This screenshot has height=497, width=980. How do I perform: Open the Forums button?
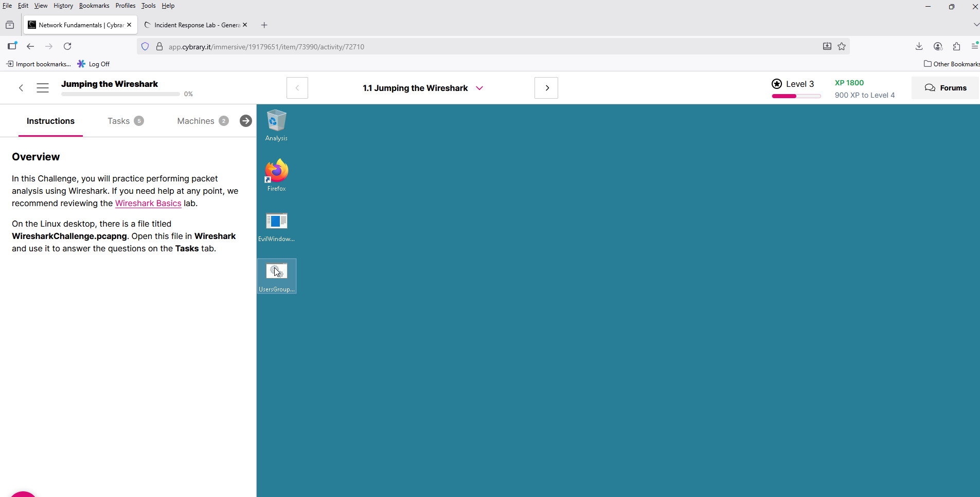pyautogui.click(x=945, y=88)
